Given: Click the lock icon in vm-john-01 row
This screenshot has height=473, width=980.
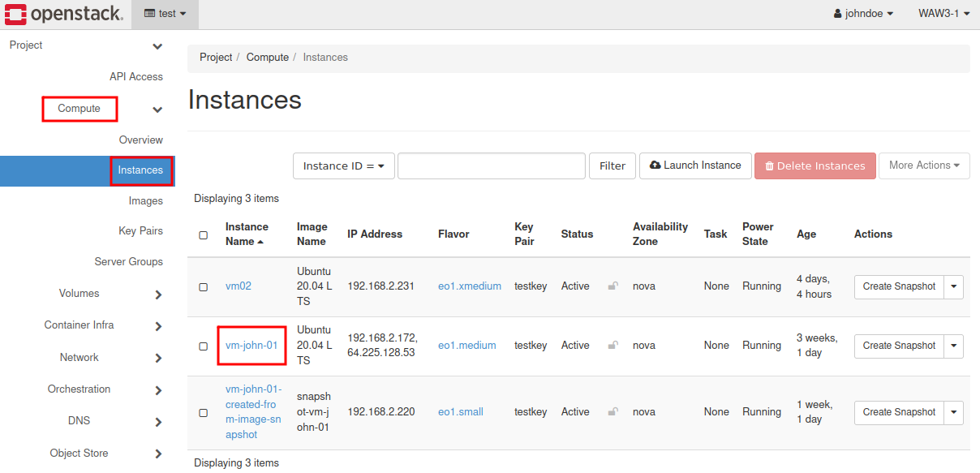Looking at the screenshot, I should pos(613,346).
